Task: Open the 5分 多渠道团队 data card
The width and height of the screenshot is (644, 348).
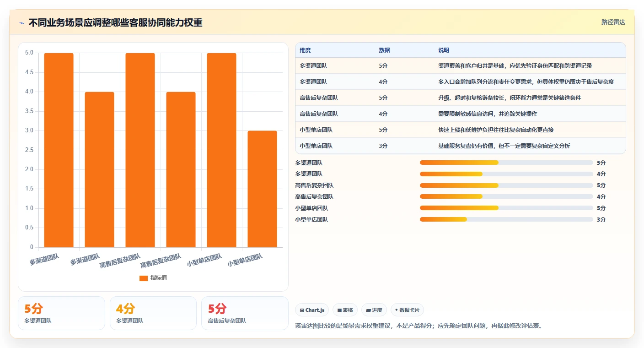Action: [61, 313]
